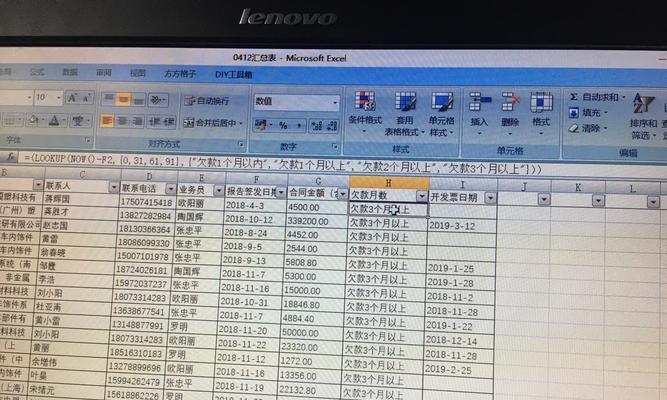This screenshot has width=667, height=400.
Task: Toggle the highlighted align left button
Action: 107,121
